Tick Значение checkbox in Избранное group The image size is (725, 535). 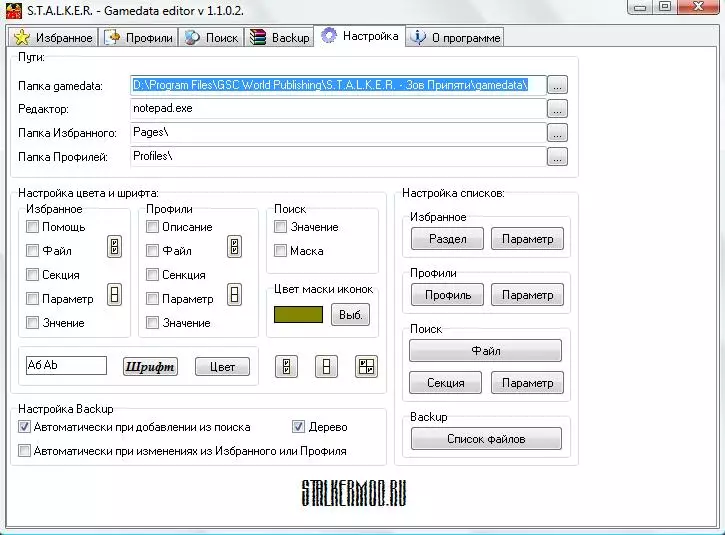32,323
